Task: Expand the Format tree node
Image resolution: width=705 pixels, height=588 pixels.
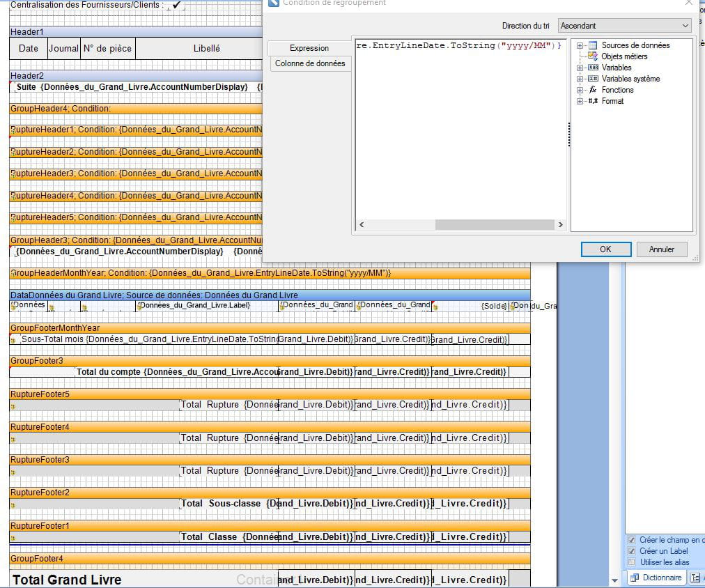Action: coord(580,101)
